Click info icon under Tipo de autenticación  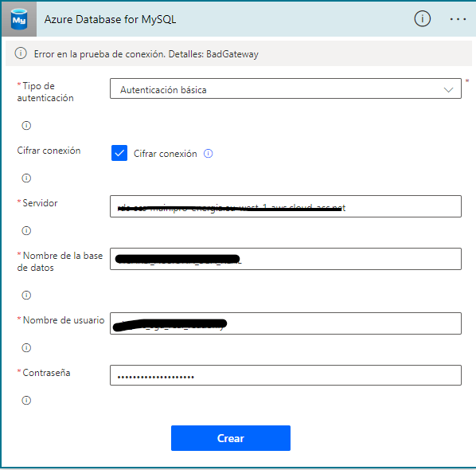[26, 126]
